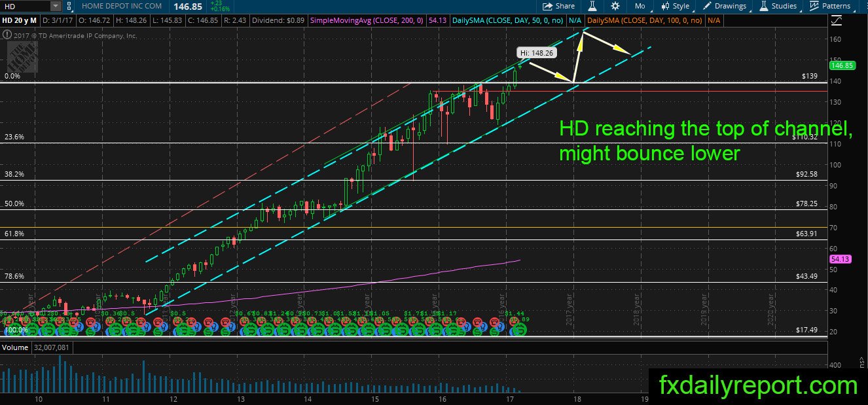This screenshot has height=405, width=868.
Task: Click the $1.44 label above the event icons
Action: [x=514, y=313]
